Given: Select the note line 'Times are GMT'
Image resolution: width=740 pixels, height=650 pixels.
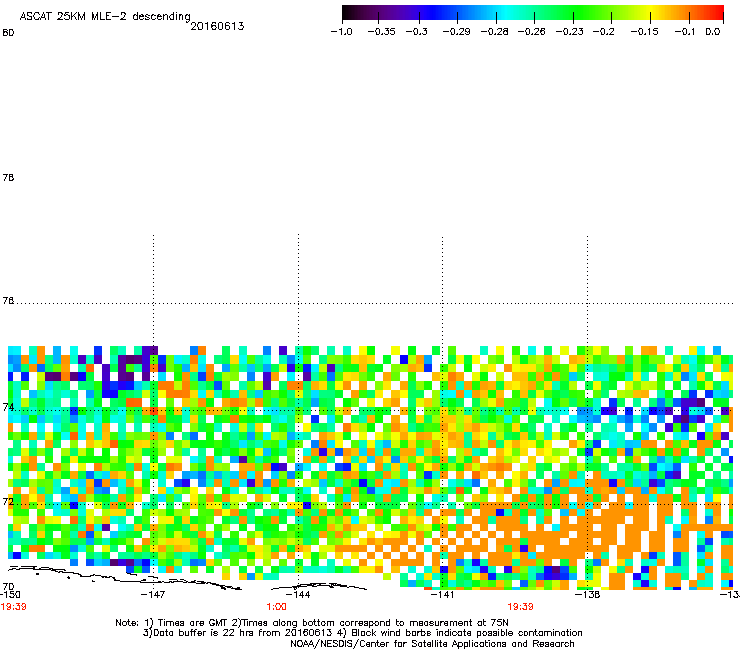Looking at the screenshot, I should coord(312,623).
